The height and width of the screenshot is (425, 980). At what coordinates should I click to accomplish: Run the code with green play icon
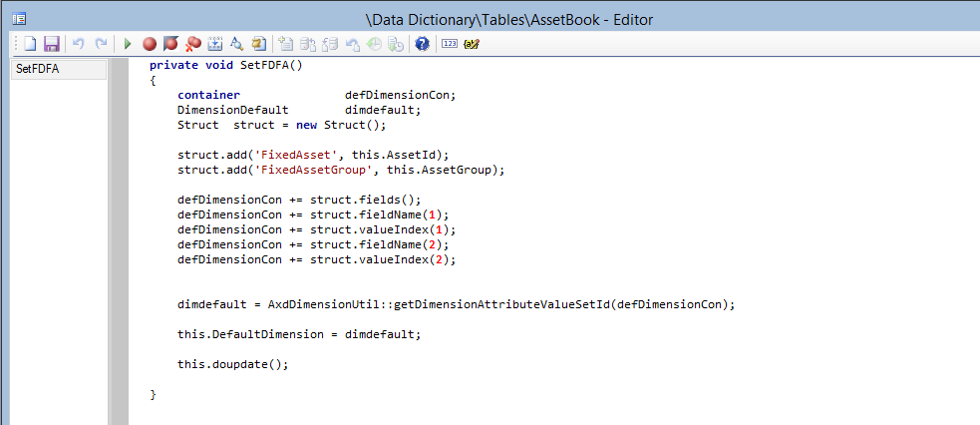(x=128, y=44)
